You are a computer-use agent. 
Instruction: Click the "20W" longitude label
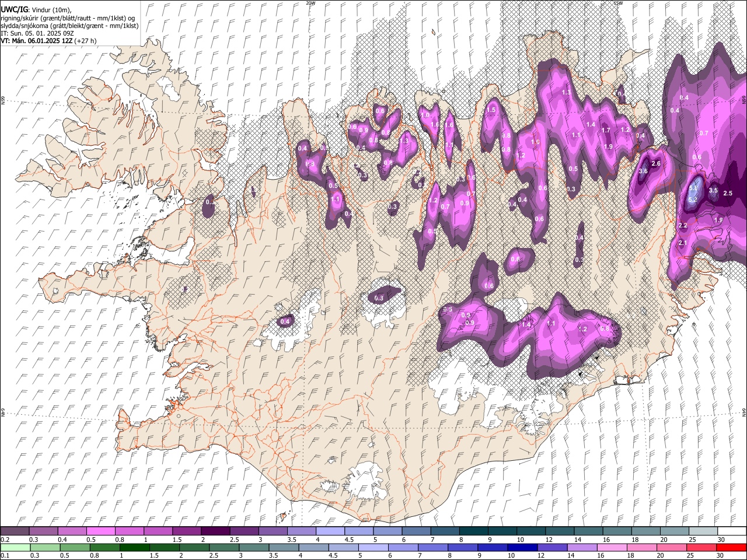click(x=310, y=3)
